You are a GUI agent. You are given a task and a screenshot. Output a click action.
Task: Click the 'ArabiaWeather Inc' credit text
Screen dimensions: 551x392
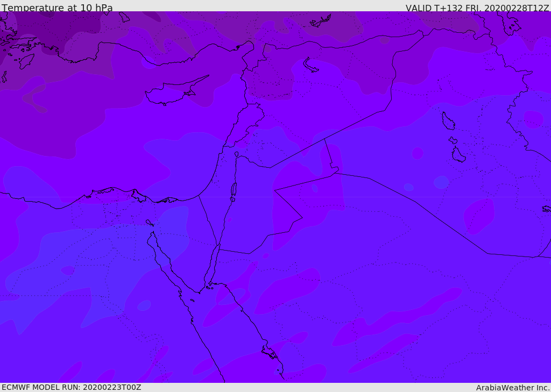(x=513, y=388)
